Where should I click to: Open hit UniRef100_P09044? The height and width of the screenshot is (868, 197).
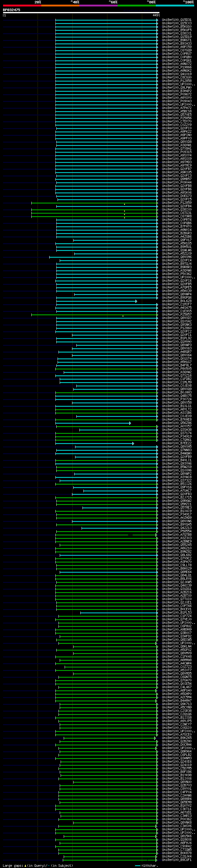(x=177, y=183)
